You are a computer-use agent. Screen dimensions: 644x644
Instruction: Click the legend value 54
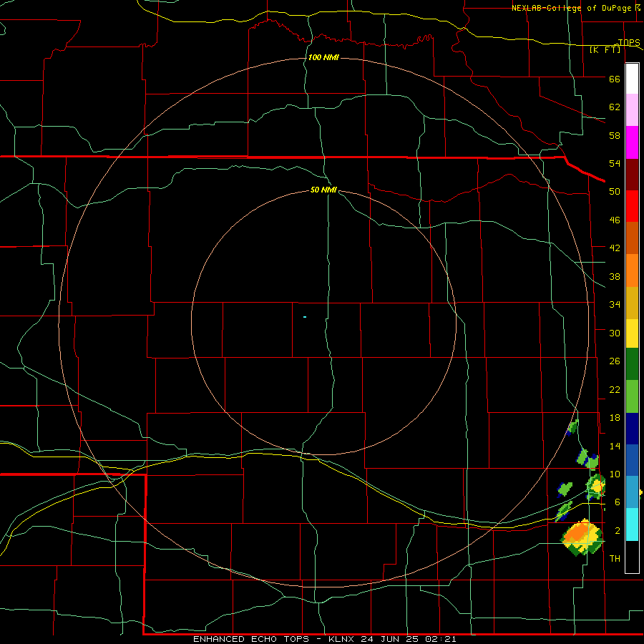coord(615,163)
